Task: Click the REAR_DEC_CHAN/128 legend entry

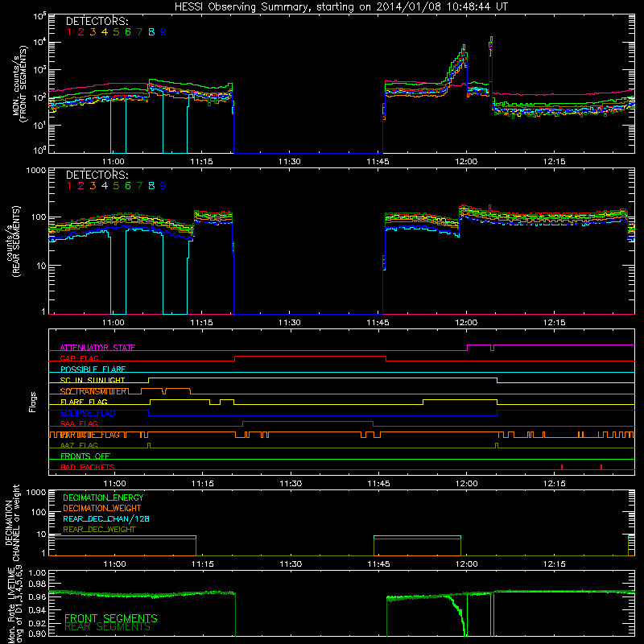Action: pos(106,518)
